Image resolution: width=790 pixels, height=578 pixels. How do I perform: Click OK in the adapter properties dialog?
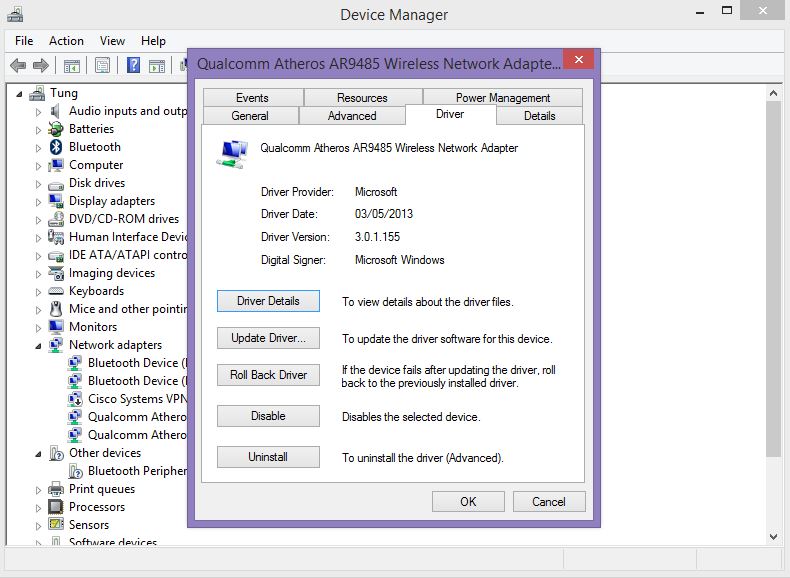point(468,501)
